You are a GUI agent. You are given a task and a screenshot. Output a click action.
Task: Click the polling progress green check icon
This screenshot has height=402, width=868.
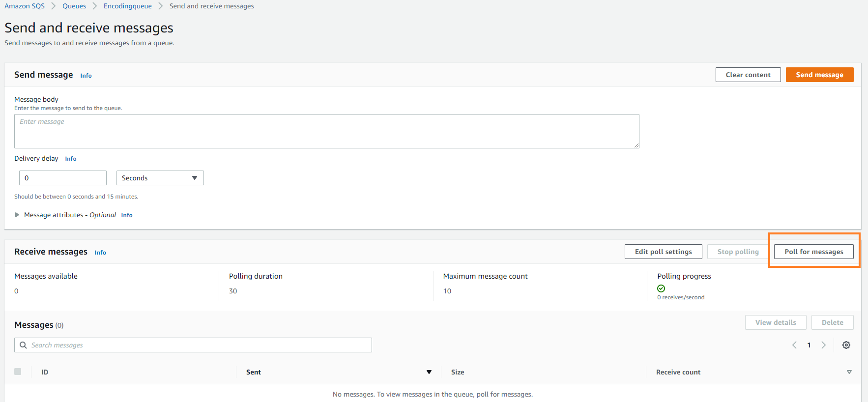[661, 288]
